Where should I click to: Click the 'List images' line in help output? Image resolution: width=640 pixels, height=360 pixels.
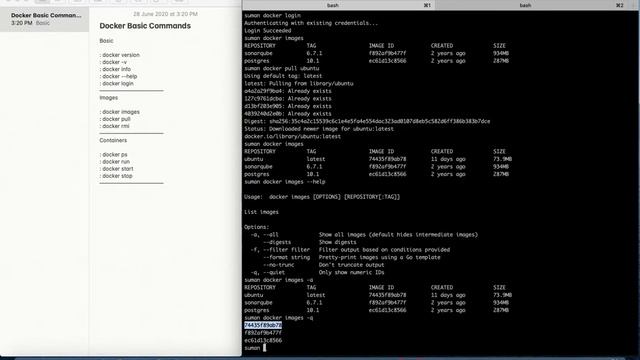(261, 212)
